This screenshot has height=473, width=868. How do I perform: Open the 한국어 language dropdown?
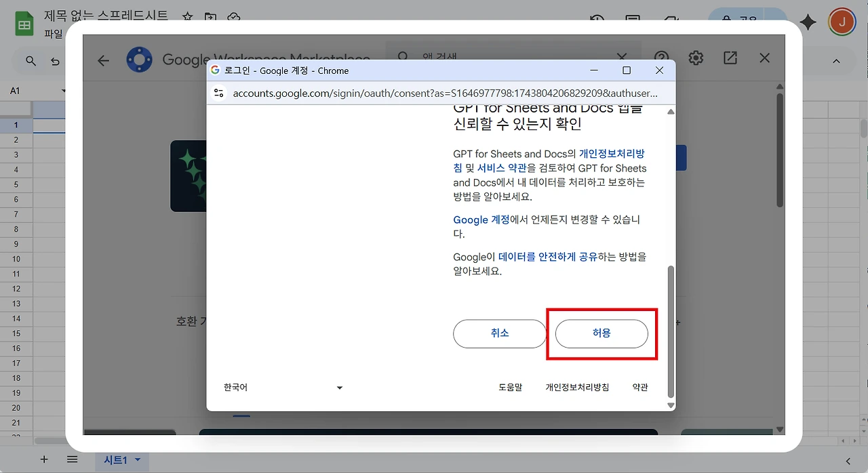[283, 388]
